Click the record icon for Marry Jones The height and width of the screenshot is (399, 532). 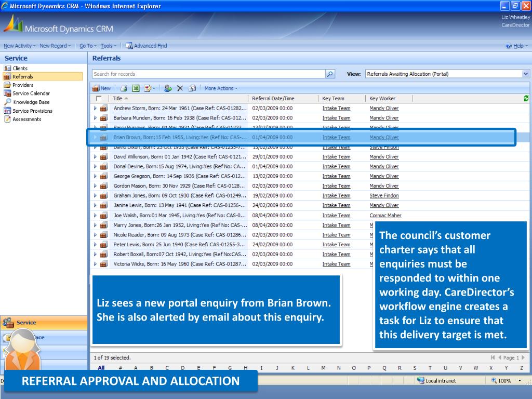(x=104, y=225)
